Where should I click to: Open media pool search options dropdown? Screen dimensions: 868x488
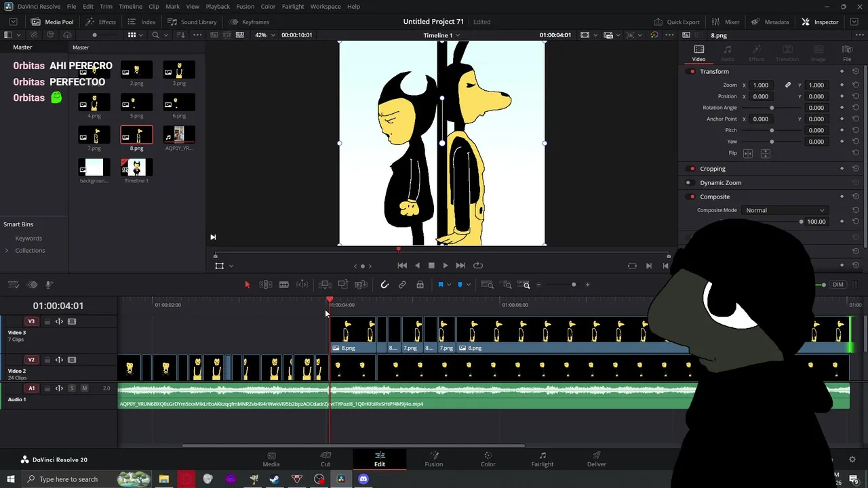pos(167,35)
